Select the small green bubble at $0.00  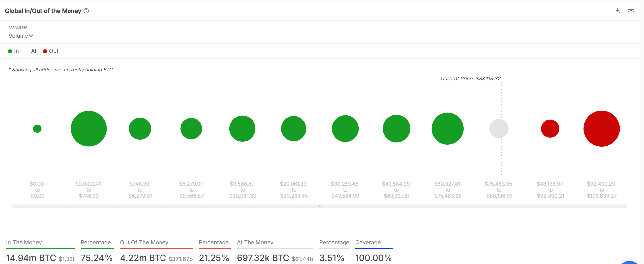pos(37,129)
